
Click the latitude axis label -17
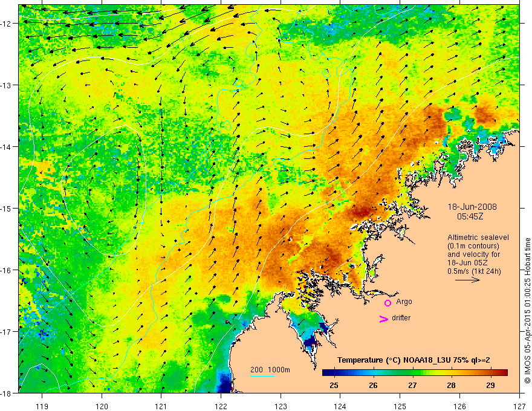point(6,332)
